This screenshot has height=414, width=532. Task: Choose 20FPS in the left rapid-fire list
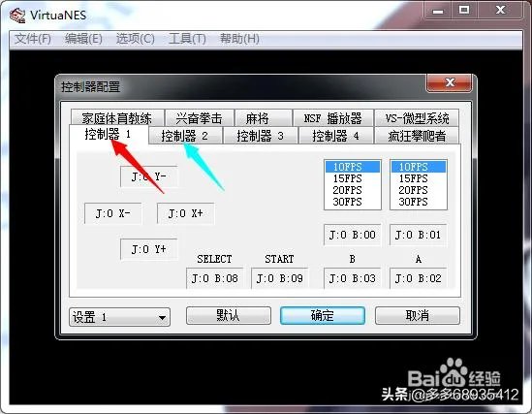[352, 190]
